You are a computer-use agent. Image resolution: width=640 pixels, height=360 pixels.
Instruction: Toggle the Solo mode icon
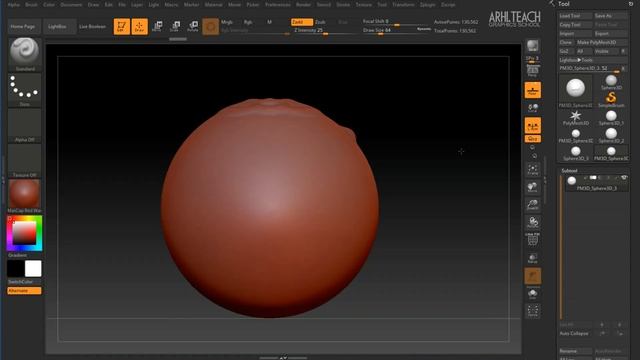tap(533, 294)
